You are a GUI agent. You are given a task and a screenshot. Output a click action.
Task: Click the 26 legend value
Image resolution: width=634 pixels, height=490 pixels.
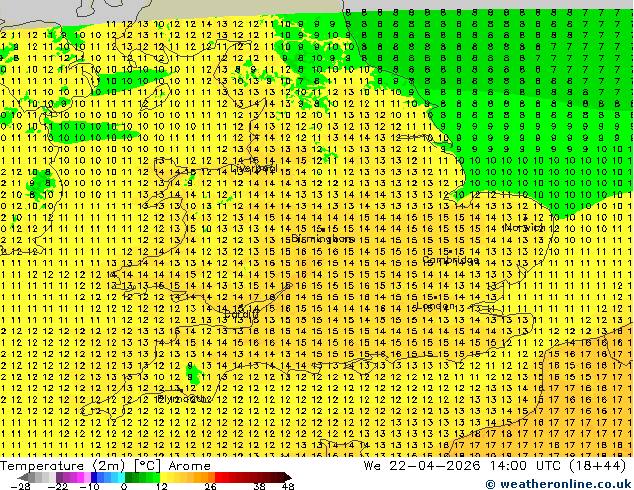(210, 486)
